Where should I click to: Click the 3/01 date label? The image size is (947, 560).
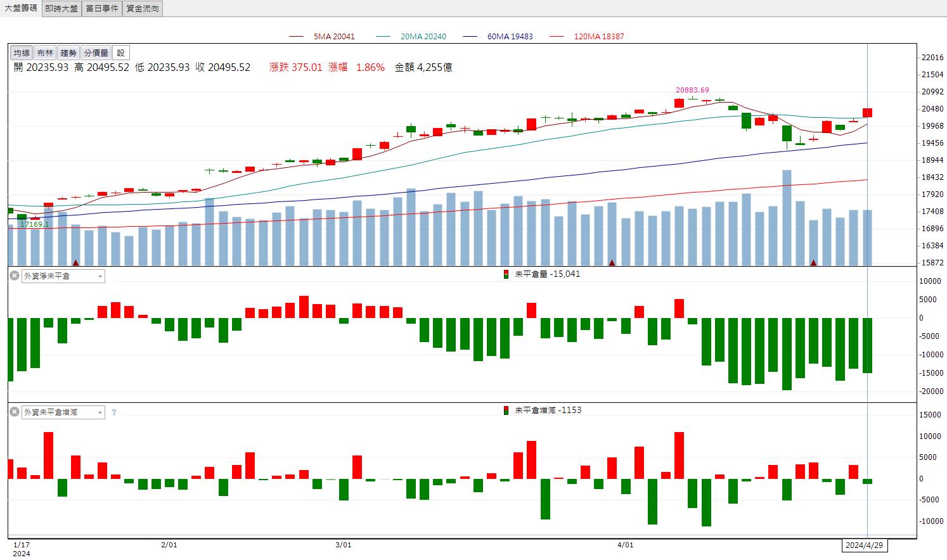(343, 545)
